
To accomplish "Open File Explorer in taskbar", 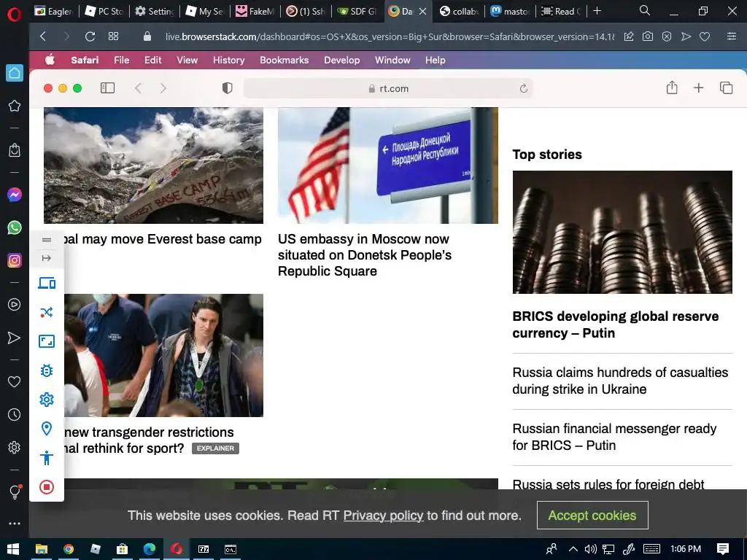I will coord(42,549).
